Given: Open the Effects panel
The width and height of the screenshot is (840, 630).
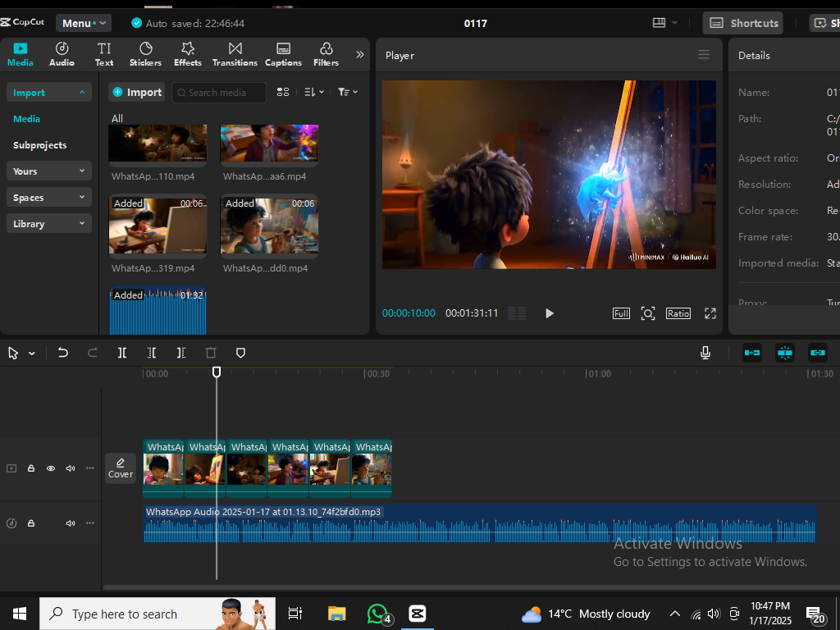Looking at the screenshot, I should 188,55.
